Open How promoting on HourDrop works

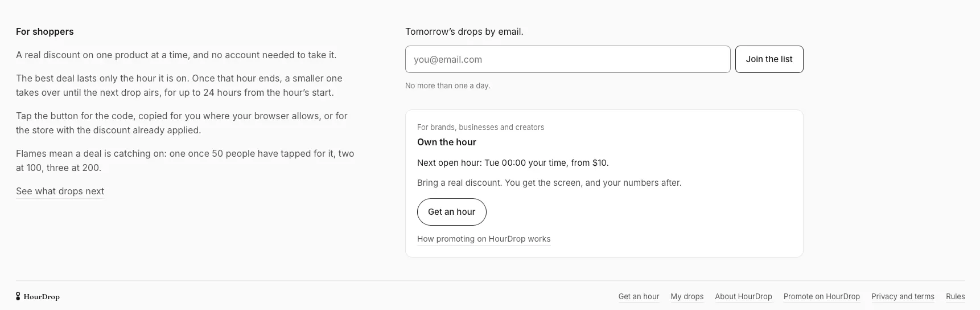pos(484,239)
